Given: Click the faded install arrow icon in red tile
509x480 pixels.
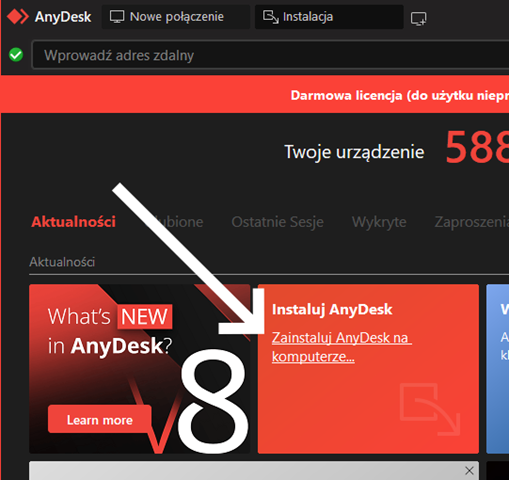Looking at the screenshot, I should tap(430, 409).
